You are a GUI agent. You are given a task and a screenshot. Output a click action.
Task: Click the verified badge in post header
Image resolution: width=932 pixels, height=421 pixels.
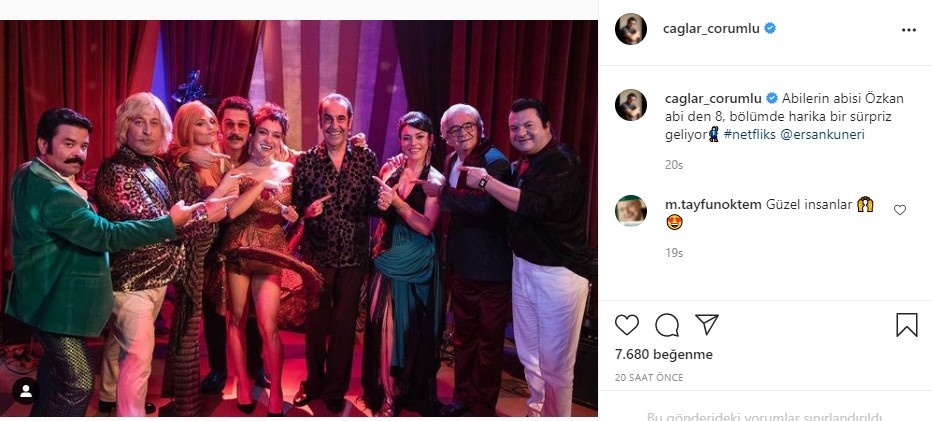click(770, 28)
